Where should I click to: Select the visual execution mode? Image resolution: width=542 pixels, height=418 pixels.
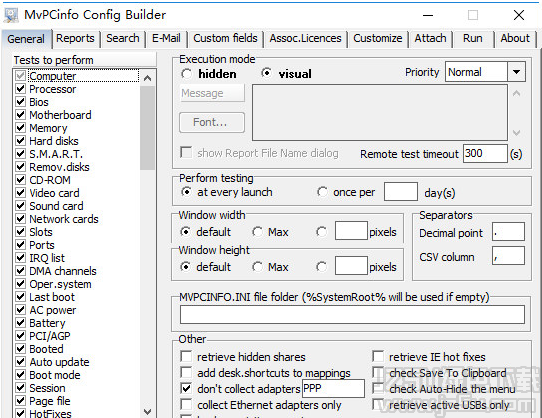(266, 73)
